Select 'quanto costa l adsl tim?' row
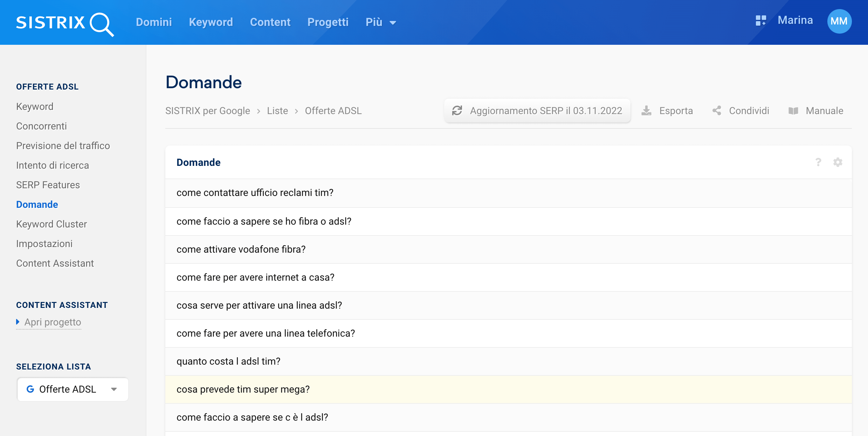The image size is (868, 436). 509,361
